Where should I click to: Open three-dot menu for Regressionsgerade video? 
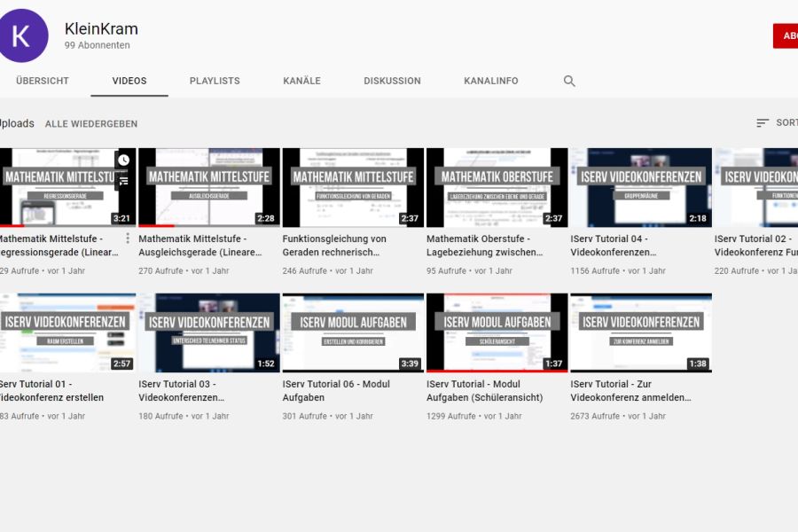click(x=128, y=239)
